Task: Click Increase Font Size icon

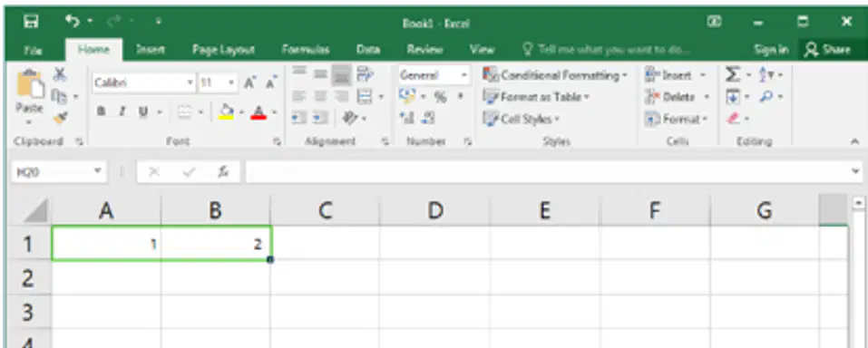Action: (250, 83)
